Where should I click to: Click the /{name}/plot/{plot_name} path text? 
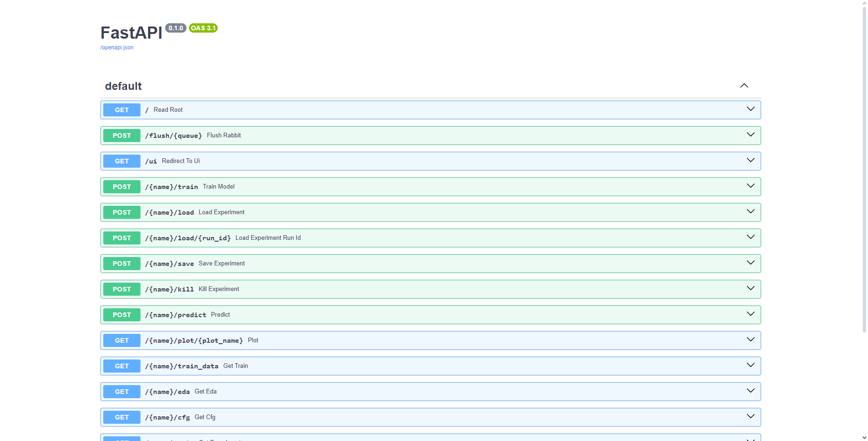click(194, 340)
